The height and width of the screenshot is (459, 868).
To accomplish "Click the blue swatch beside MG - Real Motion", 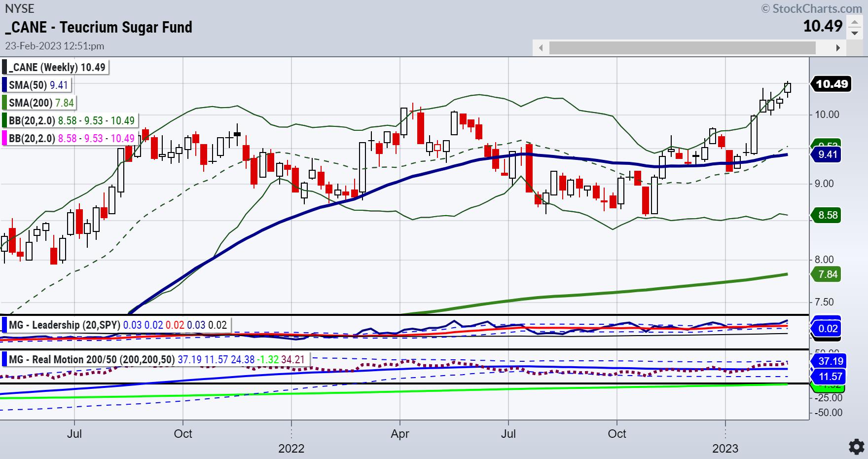I will pos(4,359).
